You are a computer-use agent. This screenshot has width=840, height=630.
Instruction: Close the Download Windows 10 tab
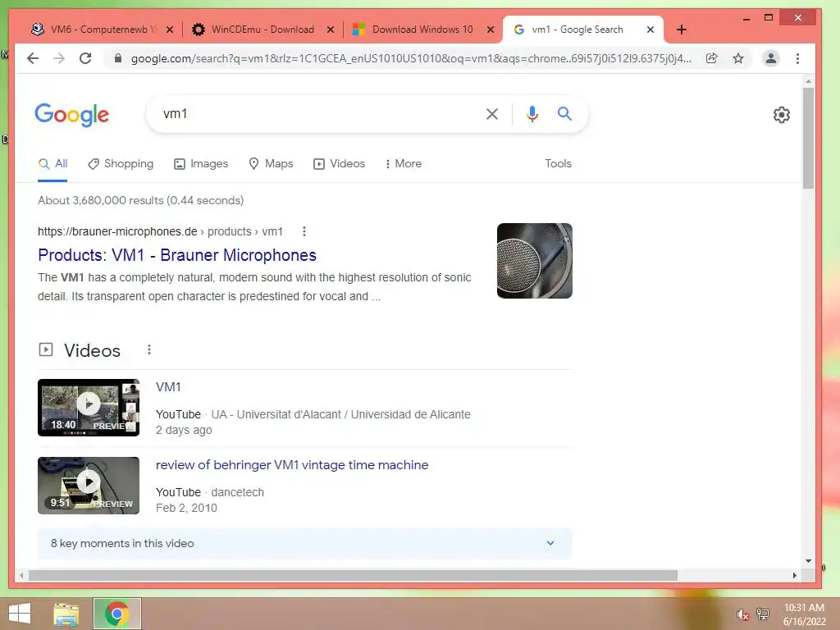[491, 30]
